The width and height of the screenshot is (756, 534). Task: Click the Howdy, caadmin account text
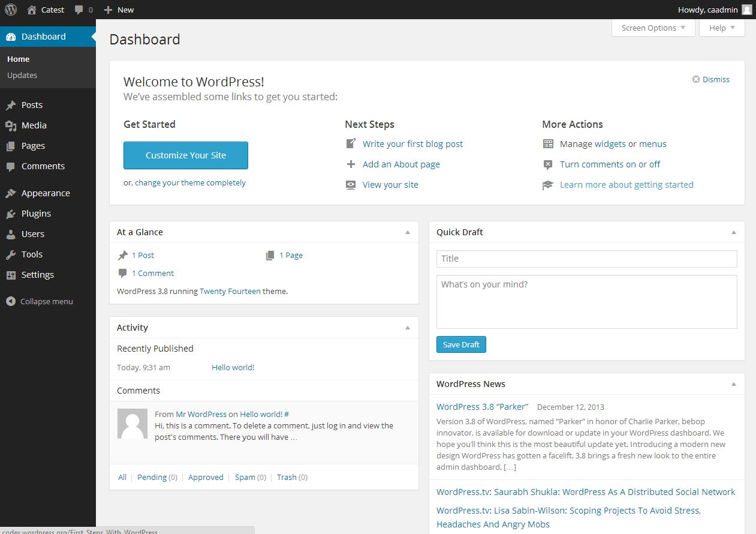pyautogui.click(x=707, y=10)
